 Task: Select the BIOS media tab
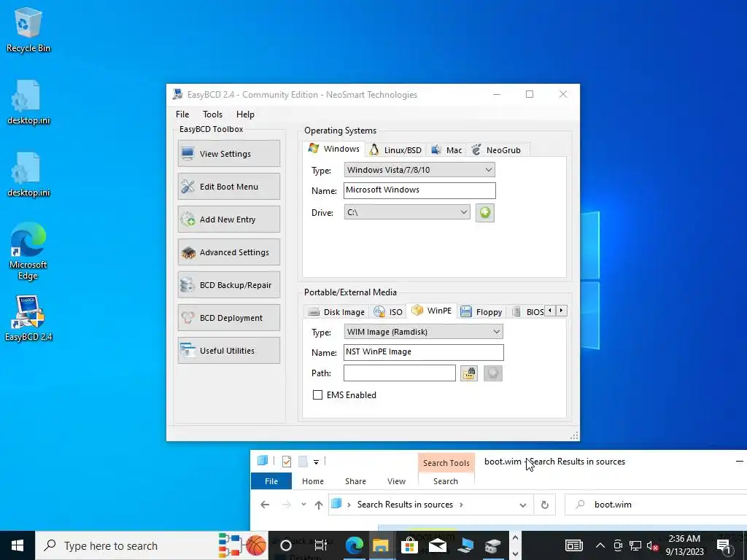pos(527,312)
